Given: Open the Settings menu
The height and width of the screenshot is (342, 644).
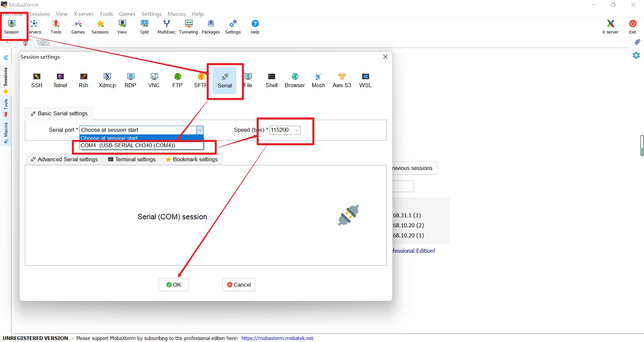Looking at the screenshot, I should coord(152,14).
